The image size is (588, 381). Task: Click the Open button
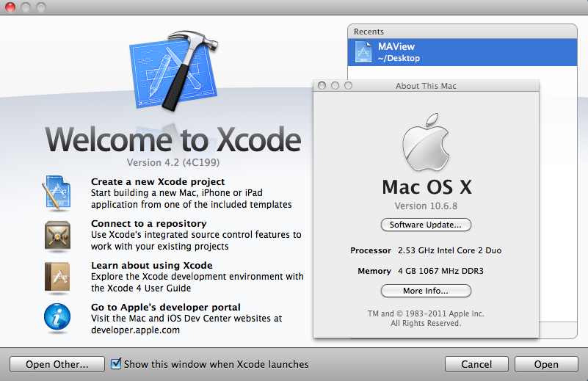[546, 364]
